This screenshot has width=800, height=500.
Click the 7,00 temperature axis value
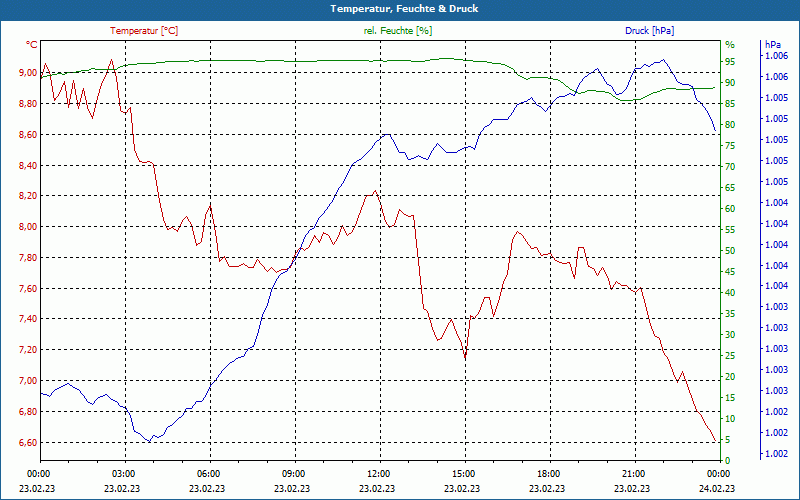click(x=28, y=381)
